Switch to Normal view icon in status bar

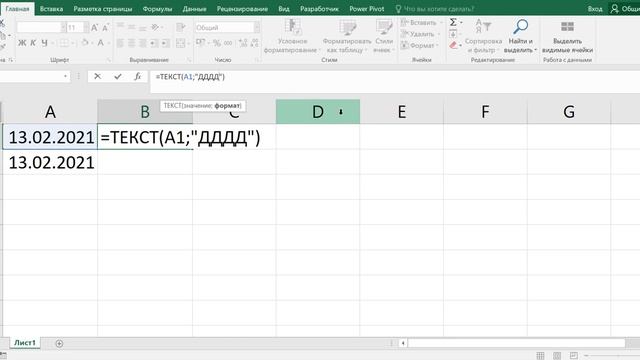pos(540,356)
